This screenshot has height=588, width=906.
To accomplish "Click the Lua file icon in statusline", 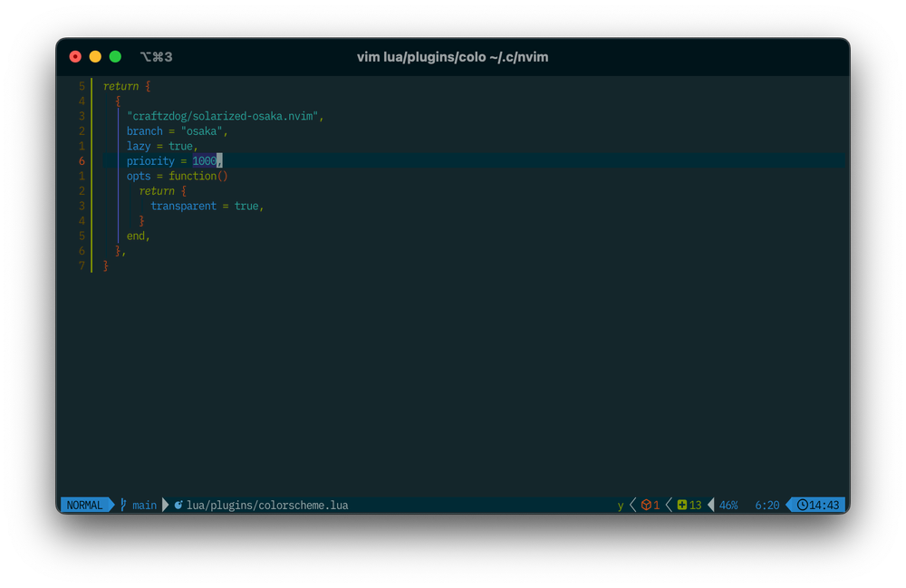I will [178, 505].
